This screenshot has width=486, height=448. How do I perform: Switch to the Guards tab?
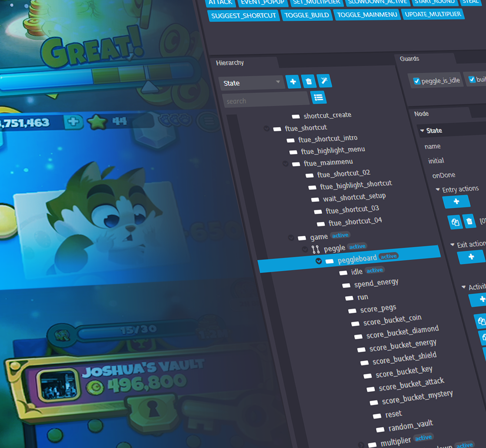(x=409, y=59)
